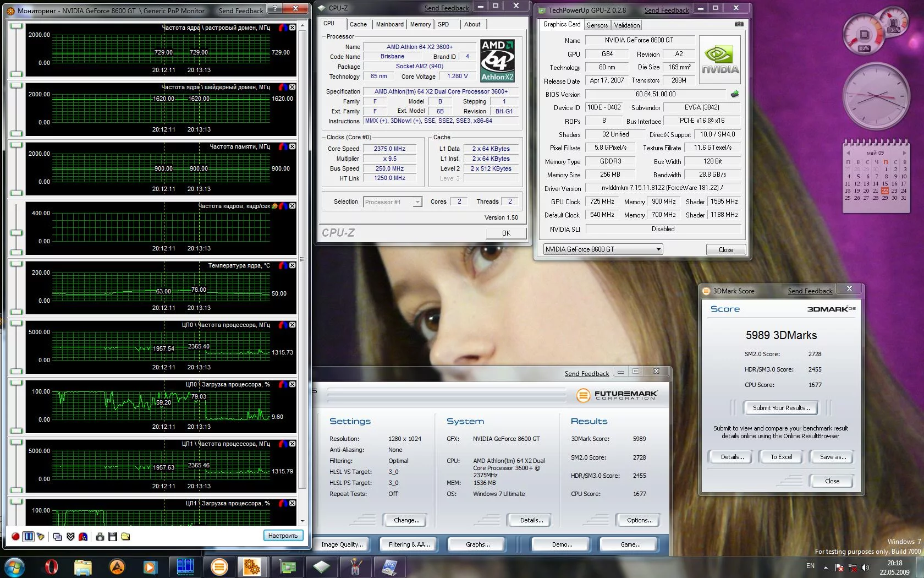
Task: Click the Change button under Settings in 3DMark
Action: [406, 520]
